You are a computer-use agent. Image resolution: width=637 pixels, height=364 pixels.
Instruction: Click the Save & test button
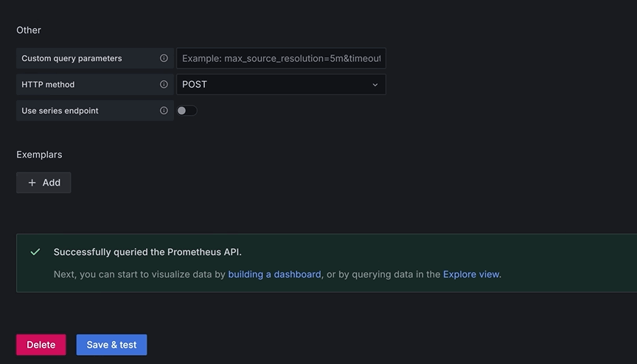[111, 345]
